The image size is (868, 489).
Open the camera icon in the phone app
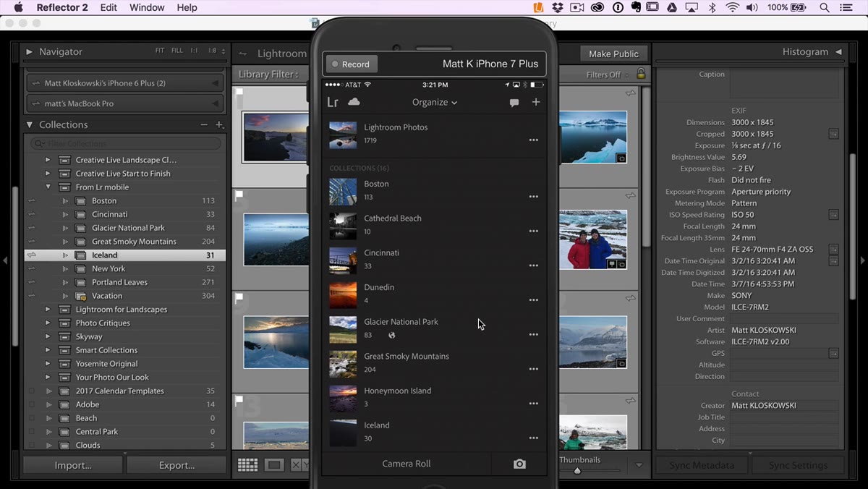point(519,464)
